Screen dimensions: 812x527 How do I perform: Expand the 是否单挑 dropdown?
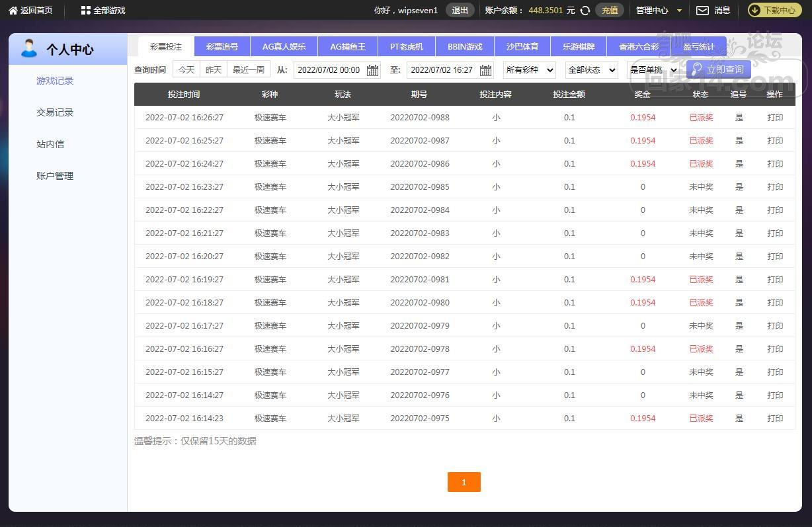point(653,70)
